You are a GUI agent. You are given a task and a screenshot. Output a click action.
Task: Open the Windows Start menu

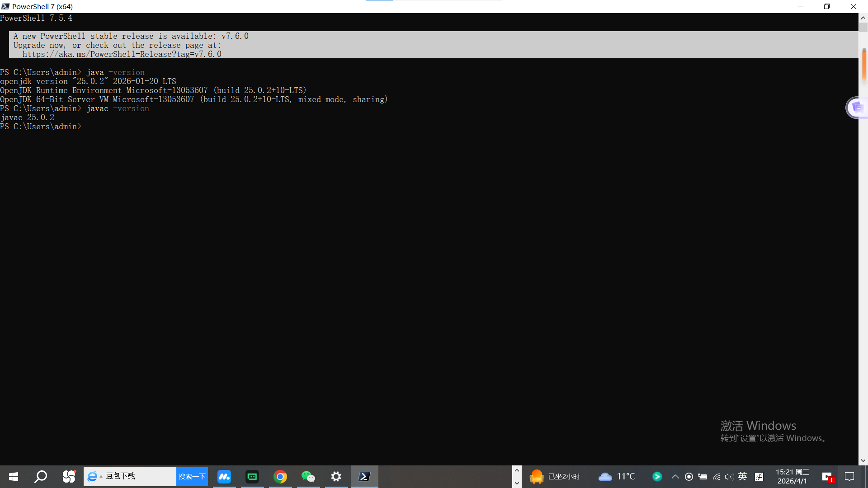(x=14, y=477)
